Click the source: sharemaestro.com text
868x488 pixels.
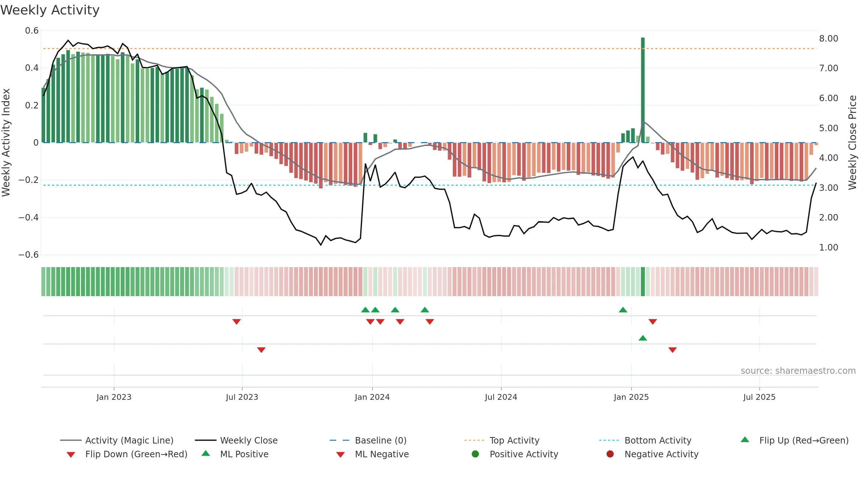point(798,371)
